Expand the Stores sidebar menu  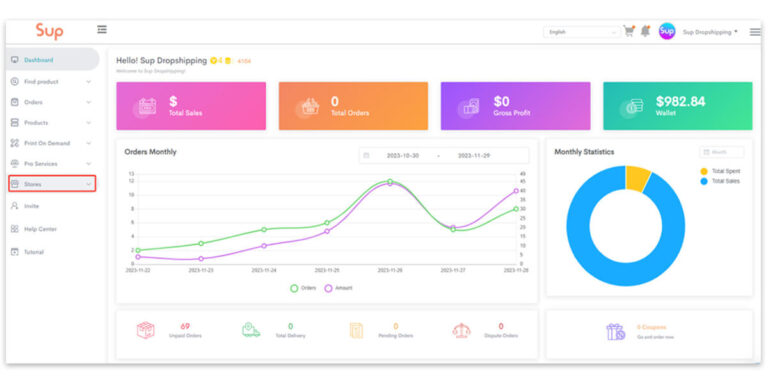point(52,184)
